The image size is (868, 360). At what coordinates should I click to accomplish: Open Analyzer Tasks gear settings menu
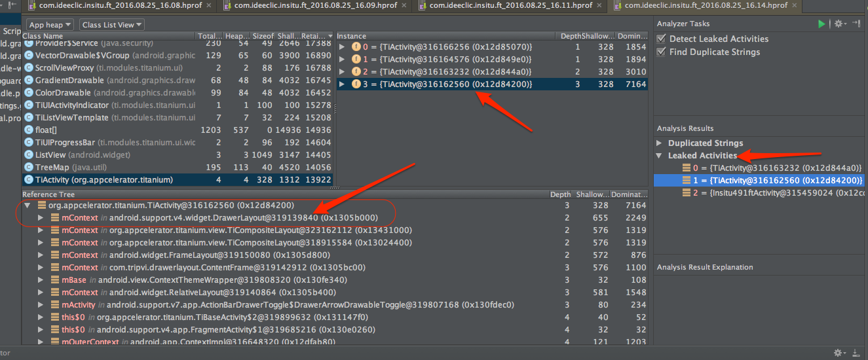coord(840,24)
